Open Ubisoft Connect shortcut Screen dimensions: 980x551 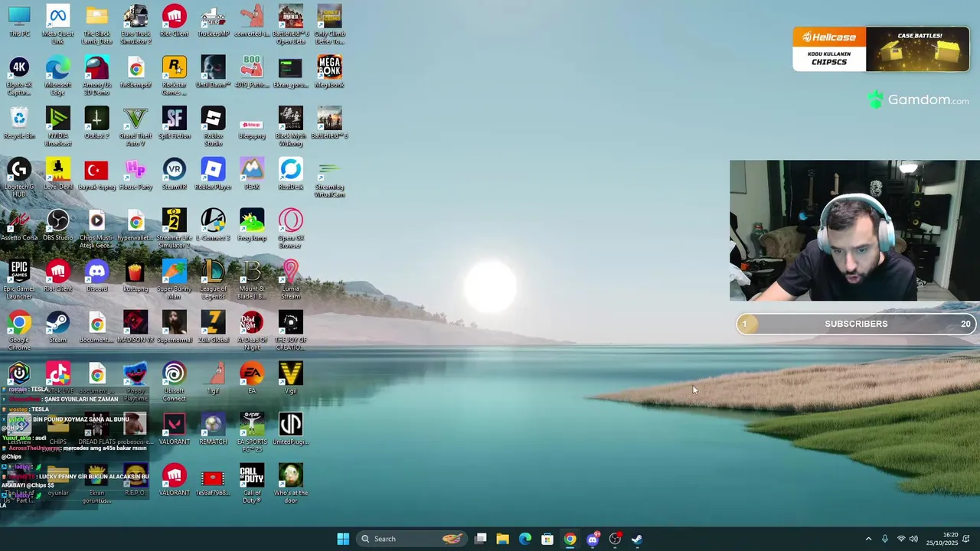[174, 382]
